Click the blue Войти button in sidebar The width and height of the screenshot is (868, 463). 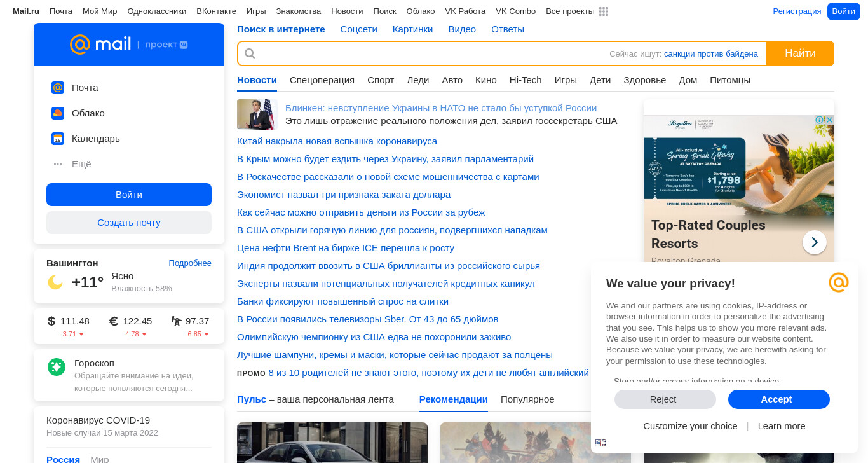[129, 195]
